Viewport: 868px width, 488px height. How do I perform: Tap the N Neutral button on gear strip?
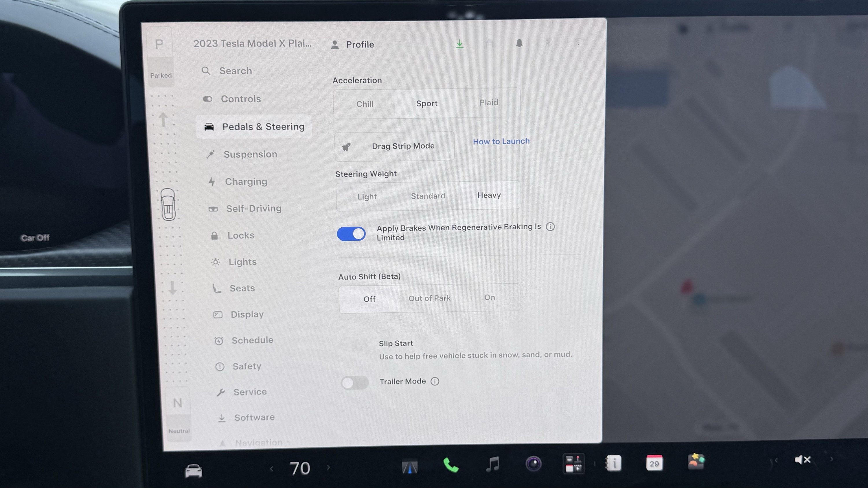point(178,414)
